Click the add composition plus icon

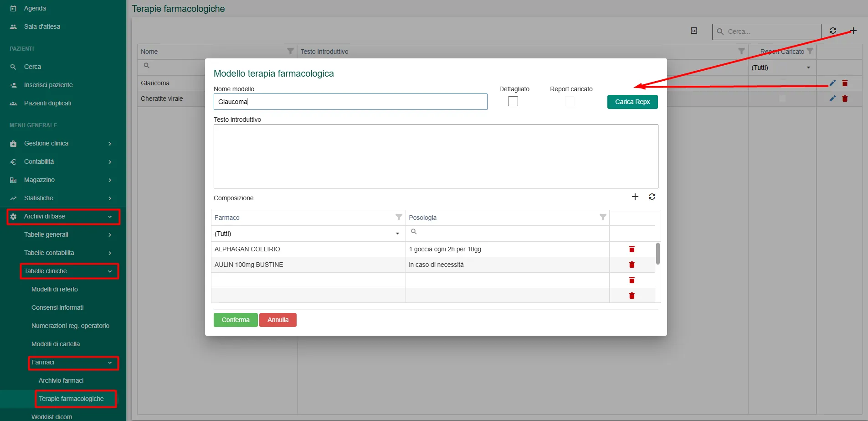(x=635, y=197)
